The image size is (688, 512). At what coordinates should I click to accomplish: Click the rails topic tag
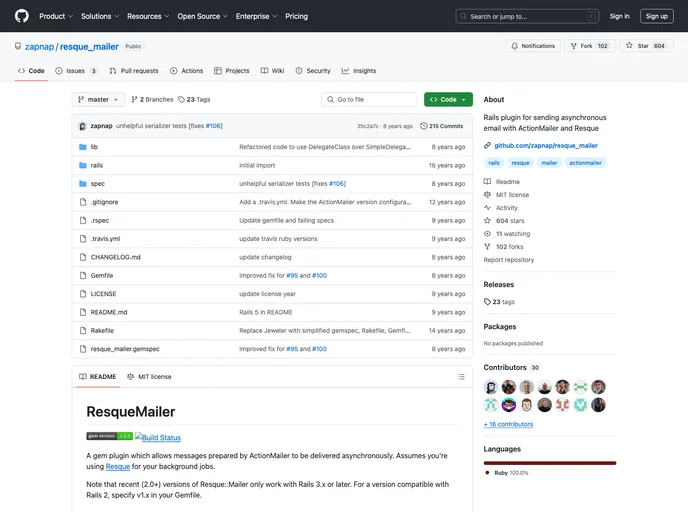click(494, 163)
